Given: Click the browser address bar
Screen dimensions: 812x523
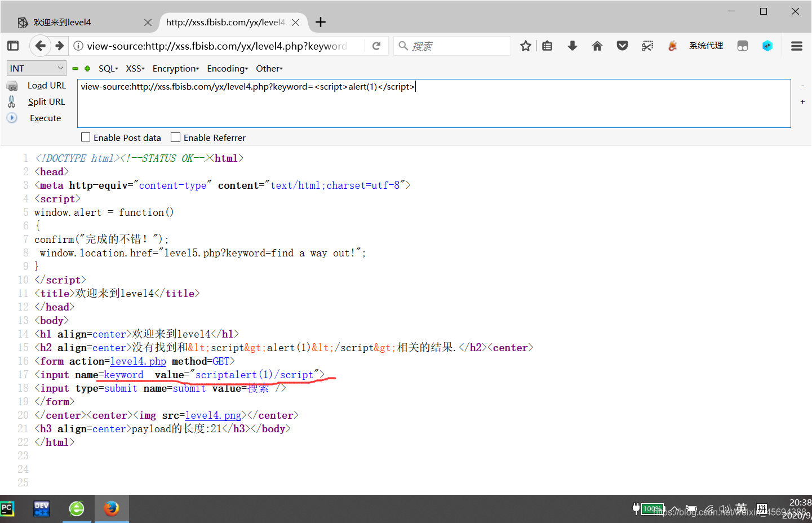Looking at the screenshot, I should [217, 46].
